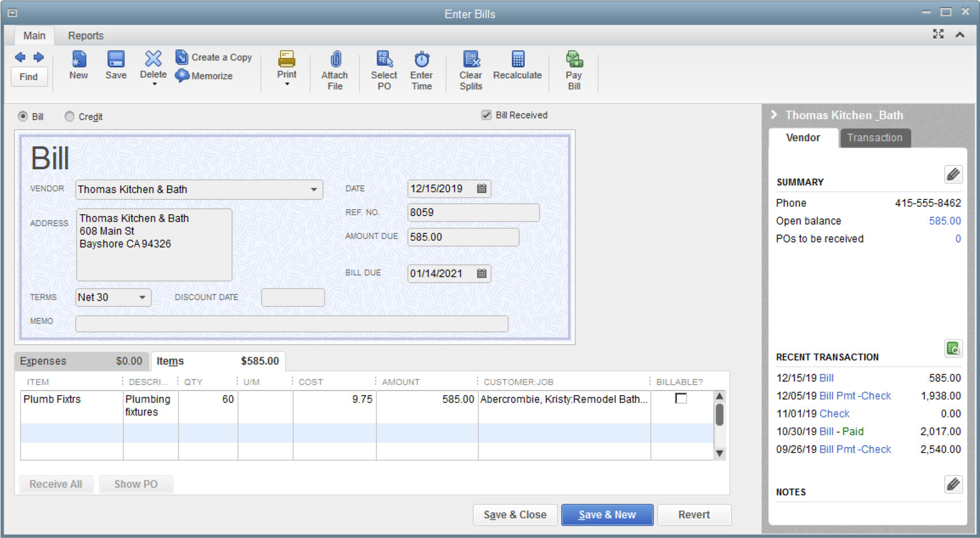Open Enter Time stopwatch icon
Viewport: 980px width, 538px height.
point(422,59)
